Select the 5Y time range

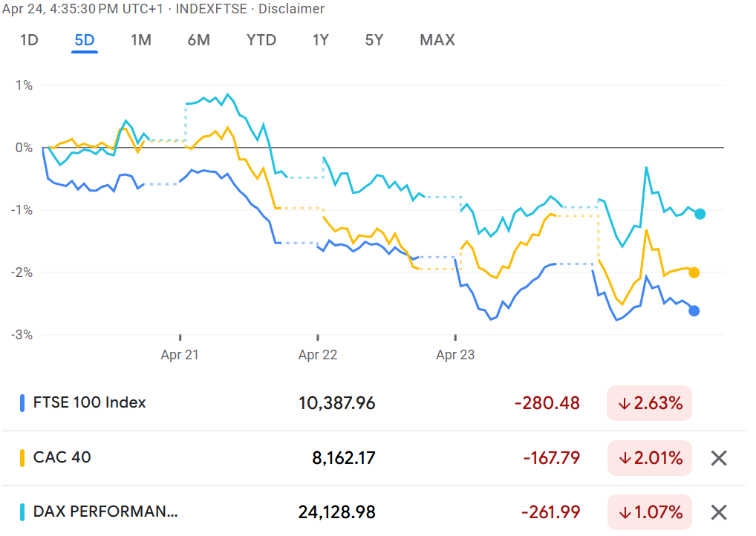coord(374,40)
